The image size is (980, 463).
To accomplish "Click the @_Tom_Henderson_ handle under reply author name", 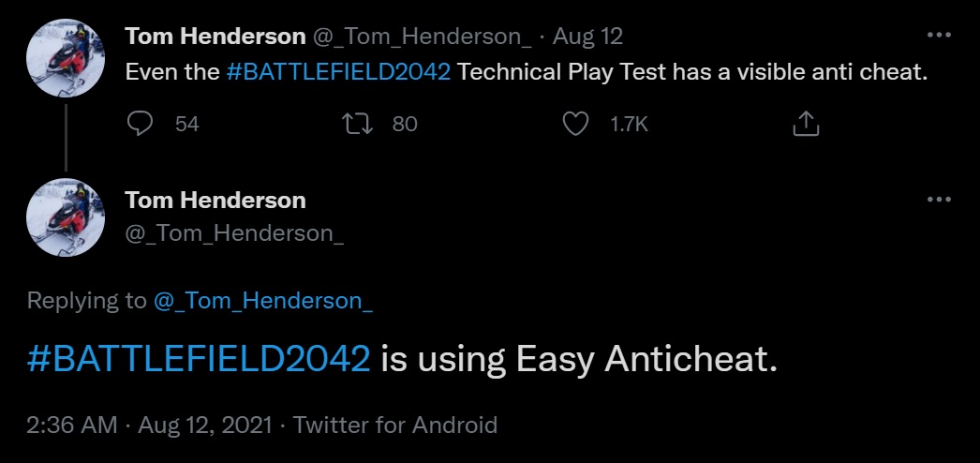I will click(x=235, y=233).
